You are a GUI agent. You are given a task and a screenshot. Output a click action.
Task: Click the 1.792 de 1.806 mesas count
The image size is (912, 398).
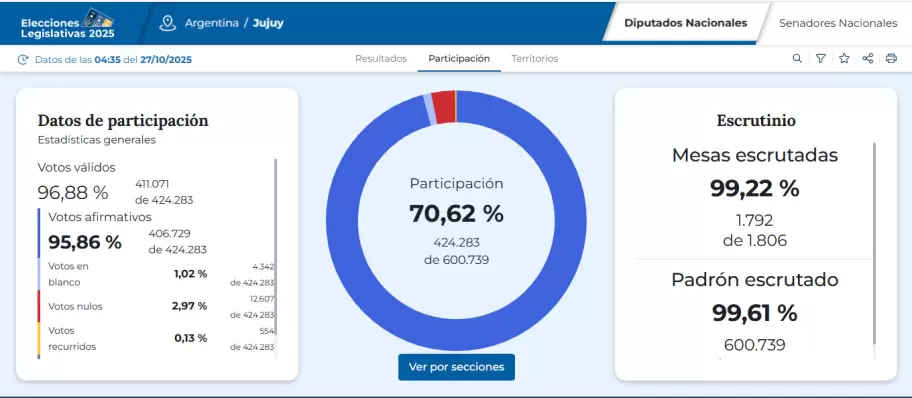(x=755, y=230)
